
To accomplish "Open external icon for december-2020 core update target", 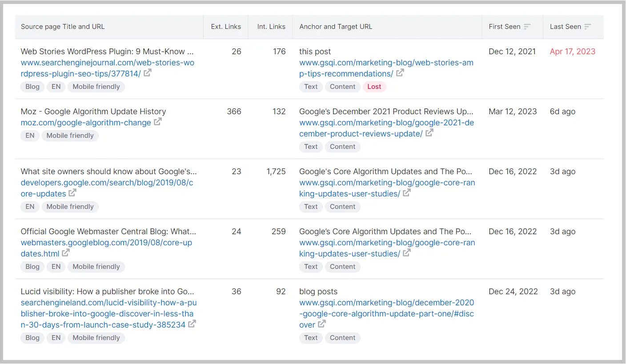I will [x=322, y=324].
